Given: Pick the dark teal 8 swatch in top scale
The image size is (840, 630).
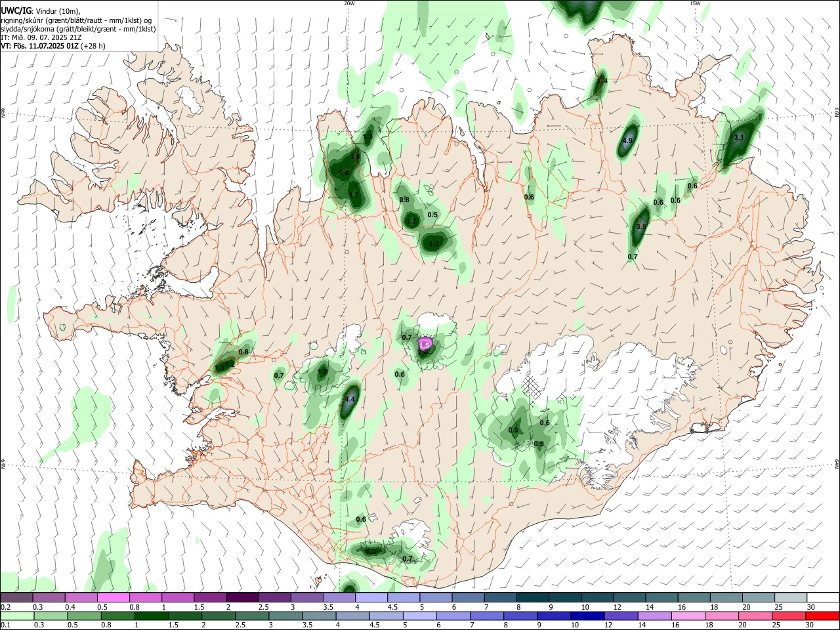Looking at the screenshot, I should (532, 598).
